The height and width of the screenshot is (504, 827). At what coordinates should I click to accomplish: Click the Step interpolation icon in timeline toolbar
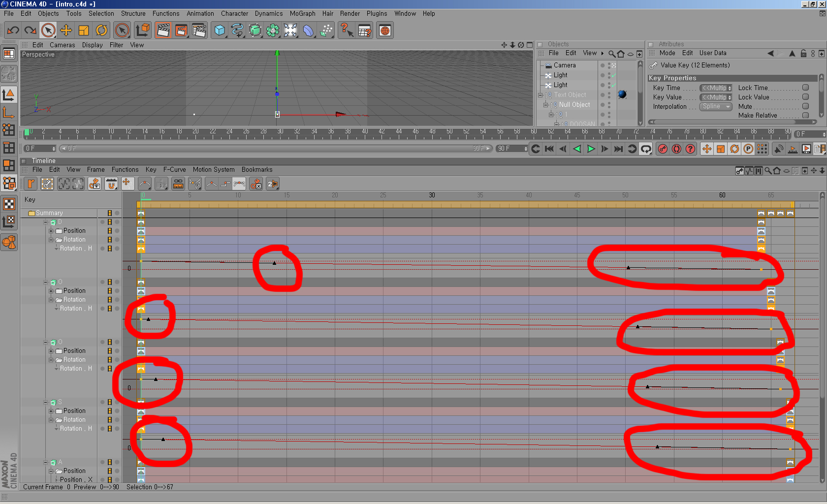(x=225, y=184)
